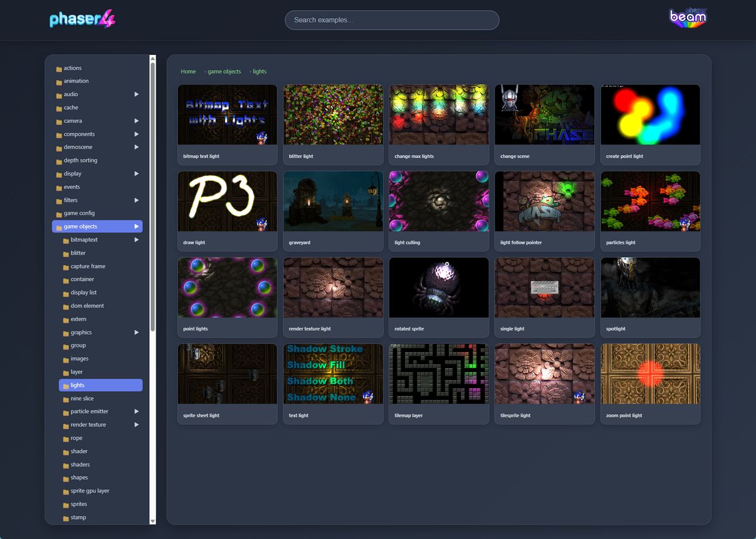Click the lights breadcrumb link

click(259, 71)
